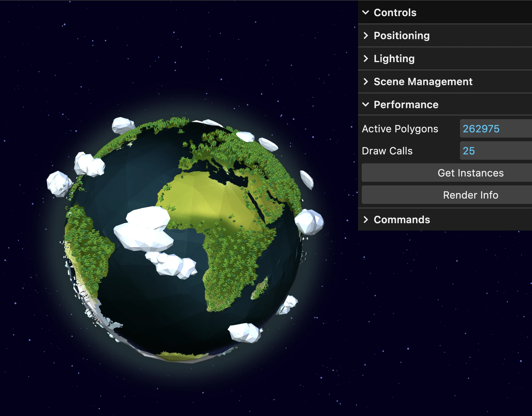Open the Commands section label

pyautogui.click(x=402, y=220)
